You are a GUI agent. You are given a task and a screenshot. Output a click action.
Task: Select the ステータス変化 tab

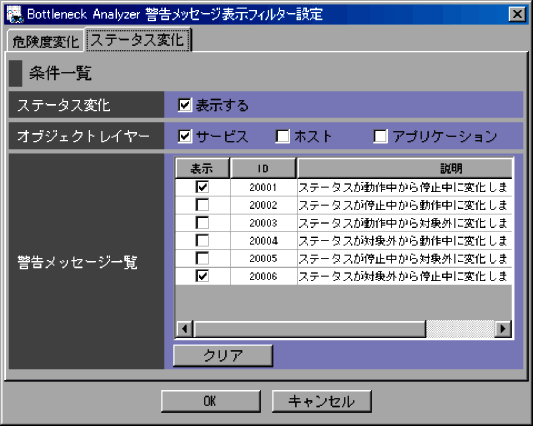pos(138,40)
